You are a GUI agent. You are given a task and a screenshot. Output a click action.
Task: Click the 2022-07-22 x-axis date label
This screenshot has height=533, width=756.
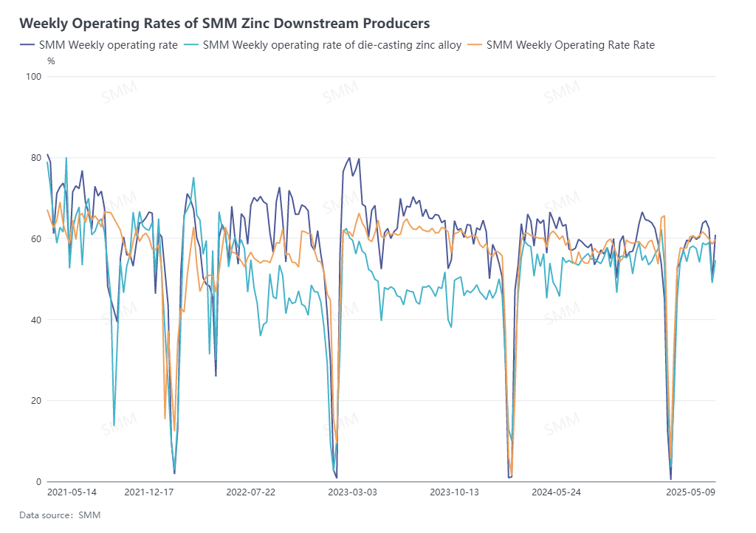click(x=251, y=492)
